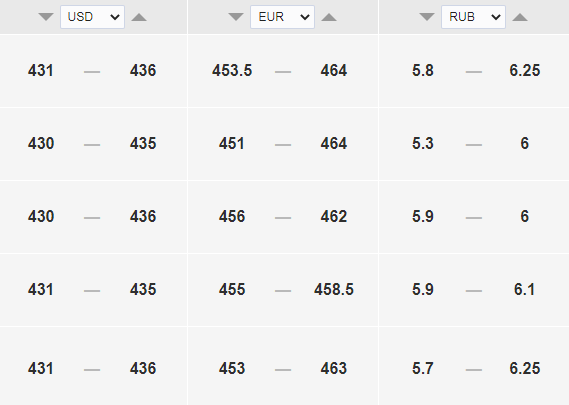Screen dimensions: 569x405
Task: Sort EUR sell rate ascending arrow
Action: [329, 17]
